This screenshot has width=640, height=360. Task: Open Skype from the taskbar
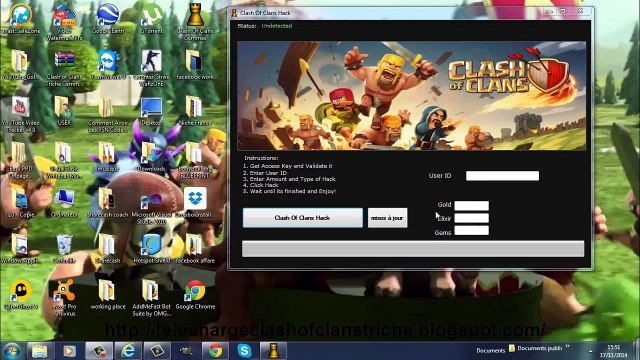244,351
